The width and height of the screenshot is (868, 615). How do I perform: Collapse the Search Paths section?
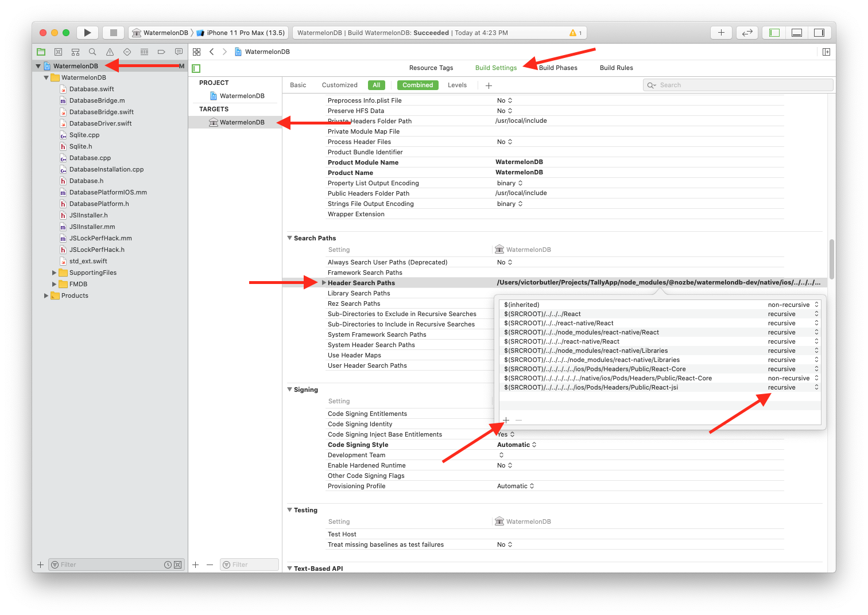[290, 238]
